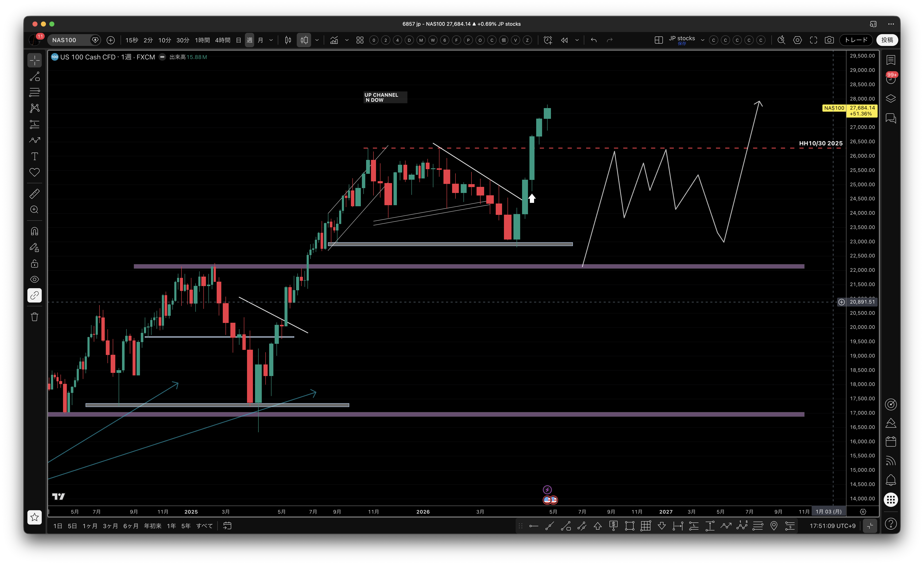
Task: Select the pattern drawing tool
Action: pyautogui.click(x=35, y=108)
